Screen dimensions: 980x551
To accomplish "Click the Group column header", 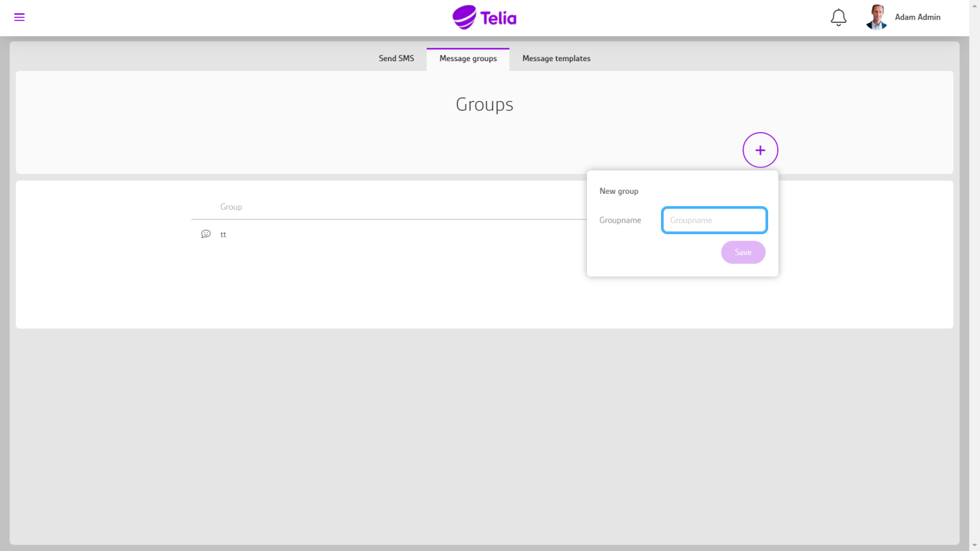I will pos(231,207).
